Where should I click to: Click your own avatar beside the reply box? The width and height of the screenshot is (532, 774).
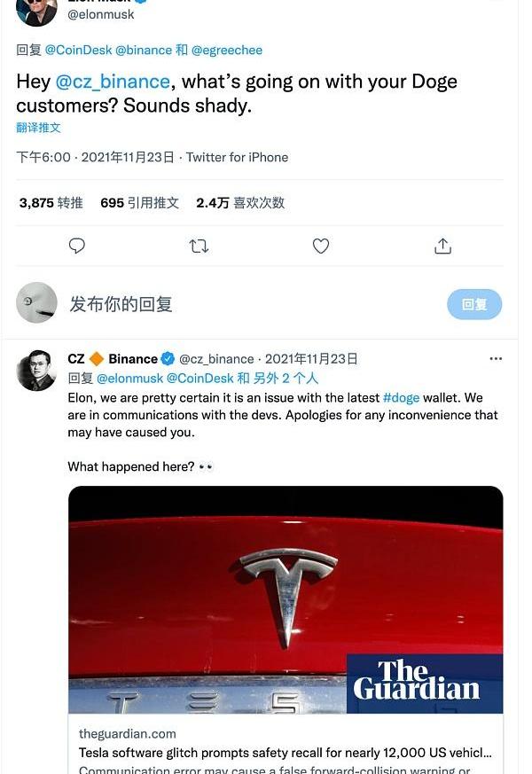[x=36, y=302]
